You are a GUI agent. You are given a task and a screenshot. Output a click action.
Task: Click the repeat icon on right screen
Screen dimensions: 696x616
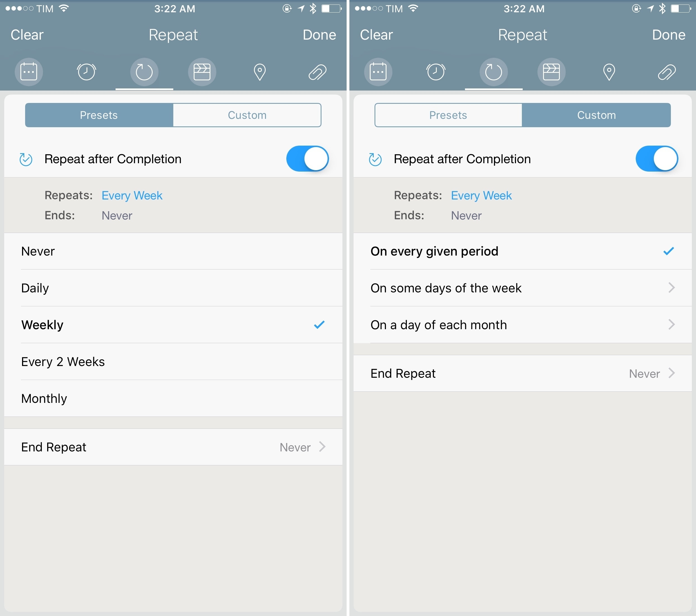point(493,71)
